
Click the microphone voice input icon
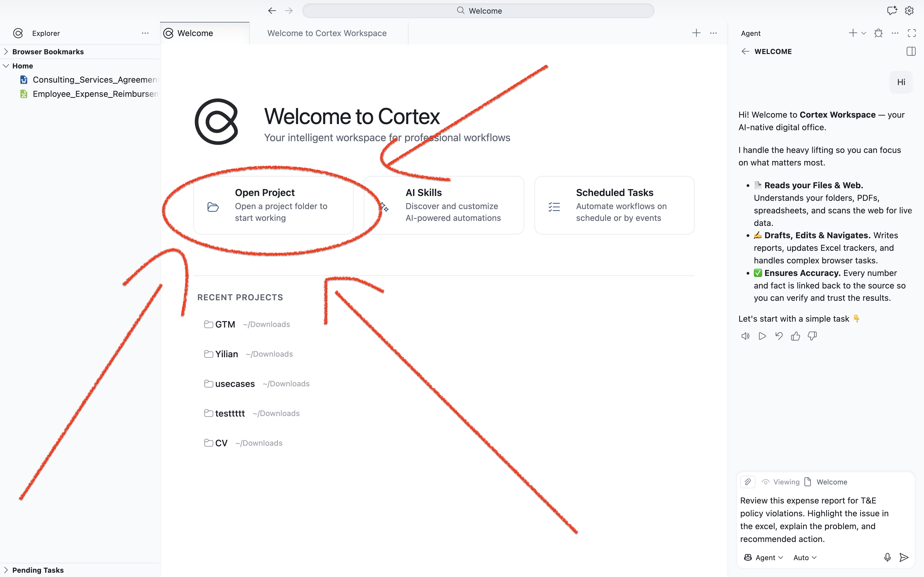pyautogui.click(x=887, y=557)
